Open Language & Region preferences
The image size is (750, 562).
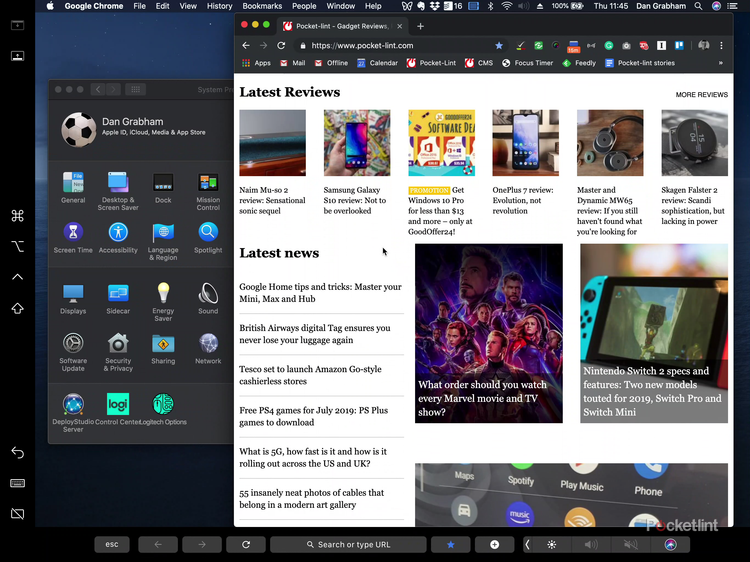pos(163,241)
